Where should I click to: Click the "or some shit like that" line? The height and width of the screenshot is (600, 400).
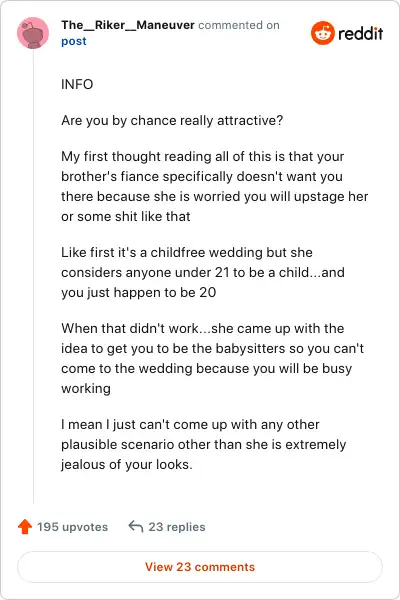point(126,217)
